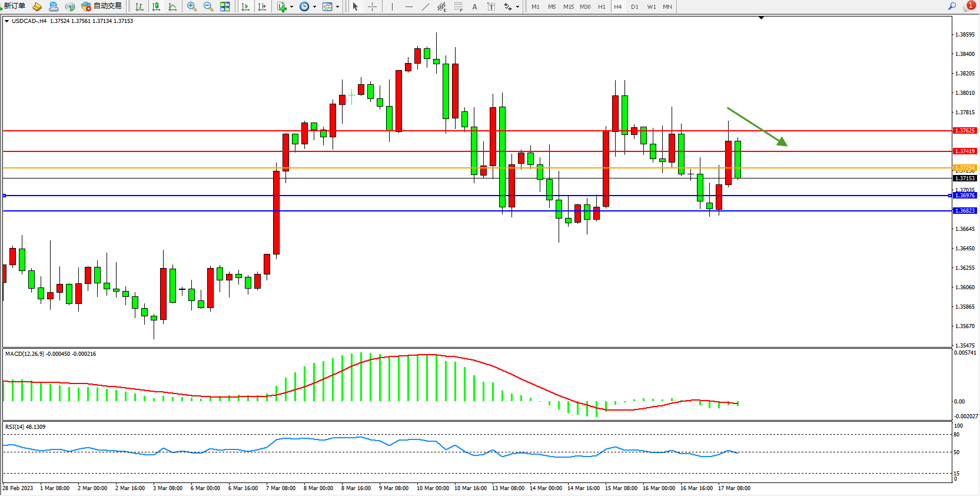
Task: Click the chart shift triangle marker
Action: (761, 18)
